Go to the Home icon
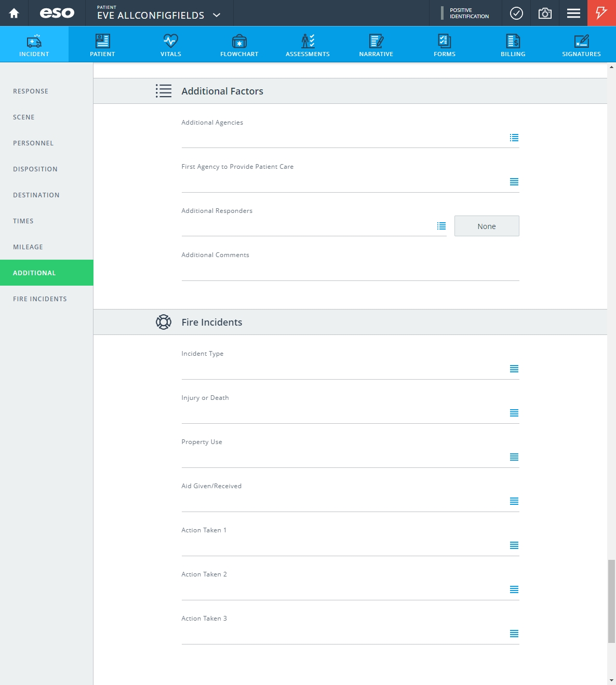Image resolution: width=616 pixels, height=685 pixels. [14, 13]
